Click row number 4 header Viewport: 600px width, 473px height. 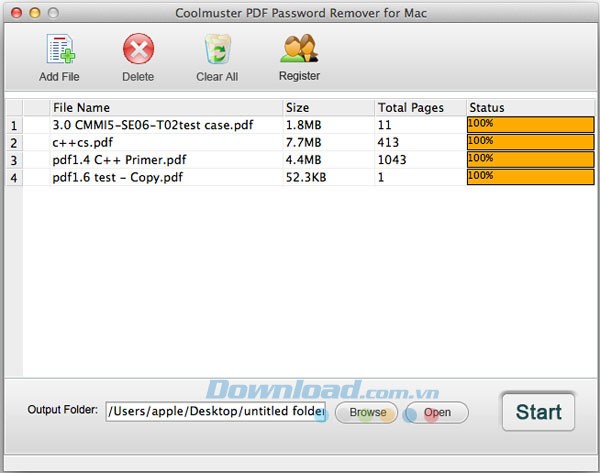click(x=14, y=178)
